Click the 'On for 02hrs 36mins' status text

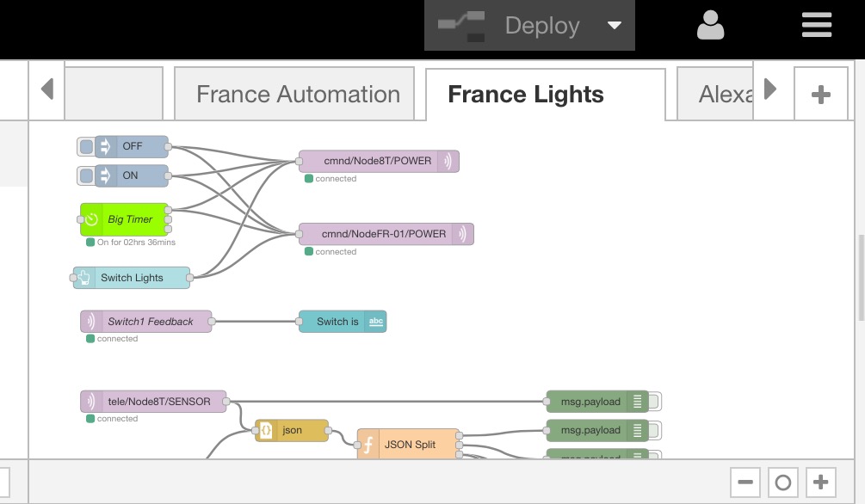tap(136, 242)
